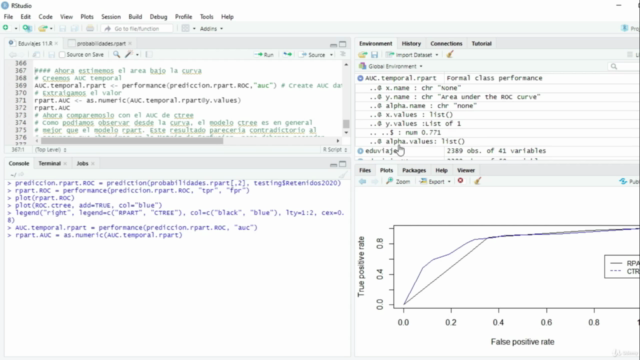
Task: Click the Save All documents icon
Action: (75, 29)
